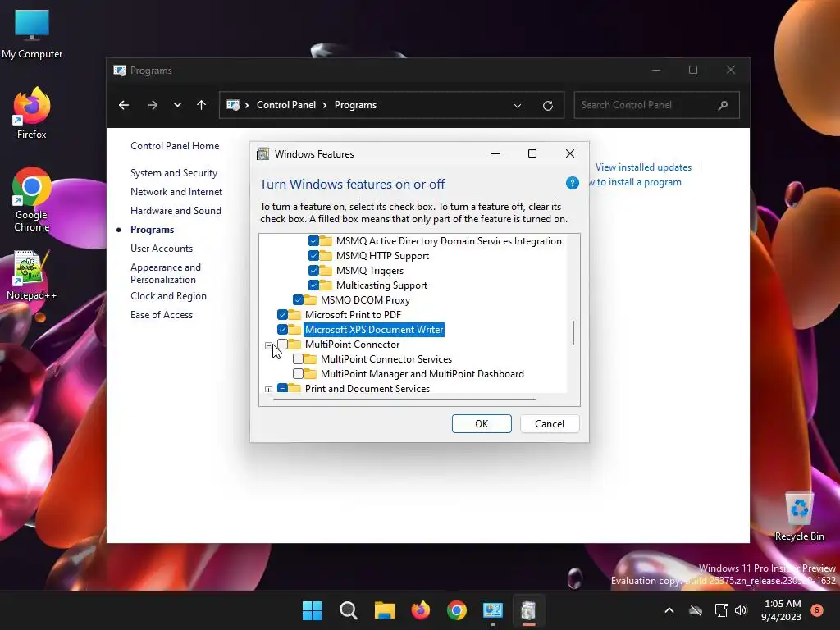The image size is (840, 630).
Task: Open recent locations dropdown chevron
Action: (x=177, y=105)
